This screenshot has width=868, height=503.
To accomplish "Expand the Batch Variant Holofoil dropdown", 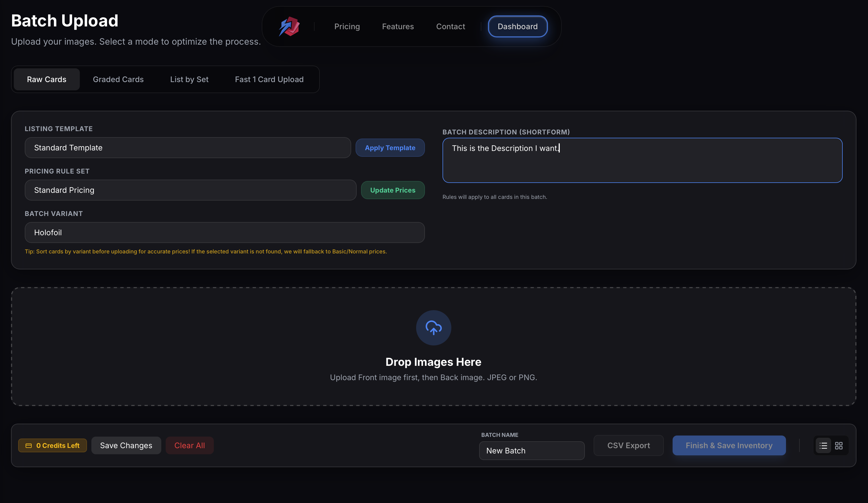I will (x=225, y=233).
